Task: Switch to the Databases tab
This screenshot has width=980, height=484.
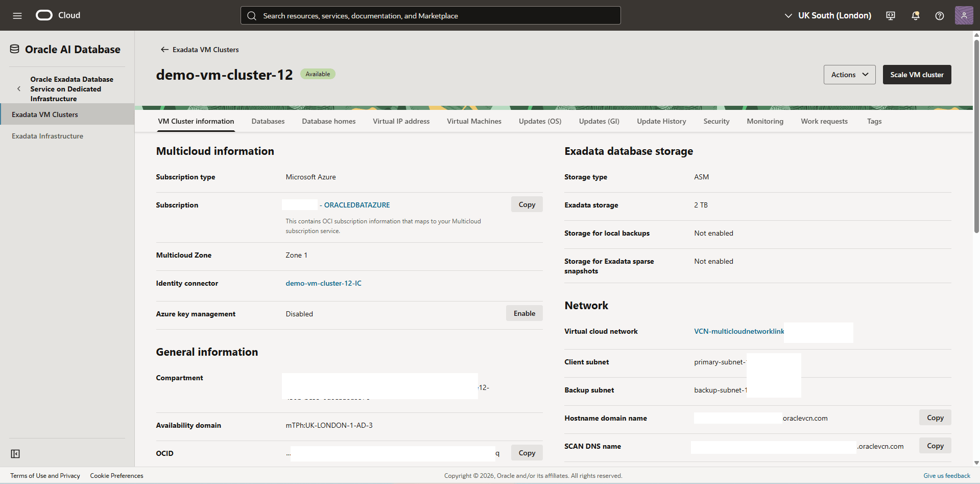Action: (x=268, y=121)
